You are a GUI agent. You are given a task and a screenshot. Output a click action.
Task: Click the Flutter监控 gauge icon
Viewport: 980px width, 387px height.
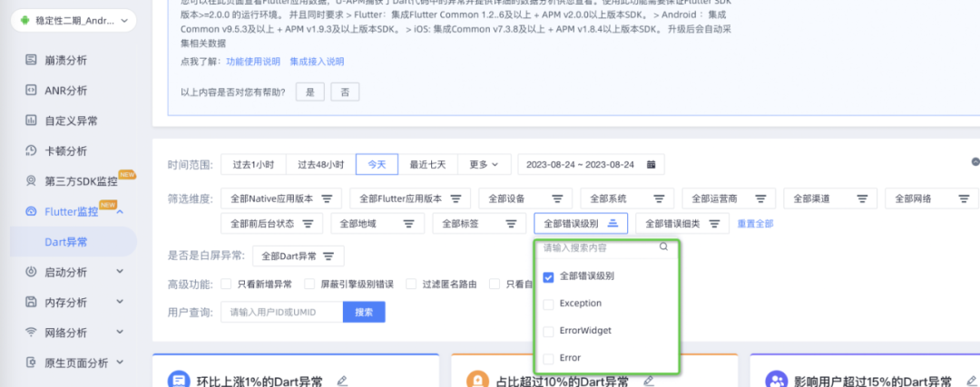point(31,211)
